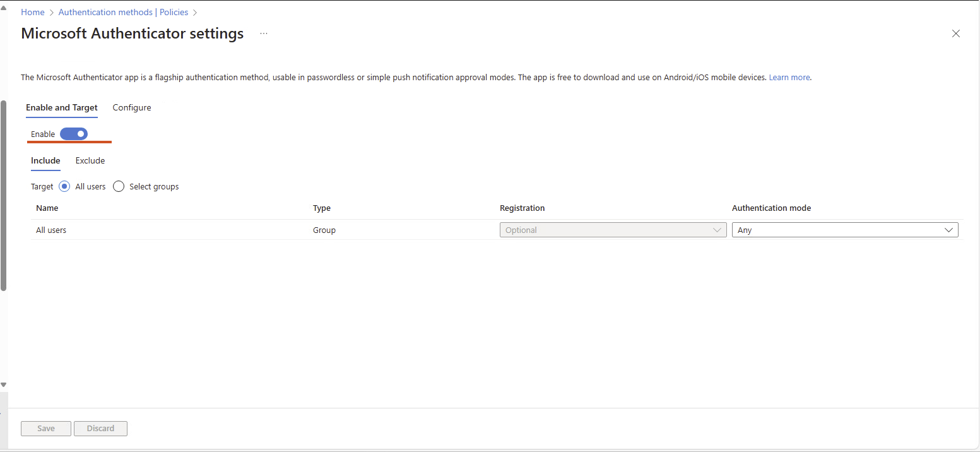Click the Authentication mode column header
Viewport: 980px width, 452px height.
coord(772,208)
